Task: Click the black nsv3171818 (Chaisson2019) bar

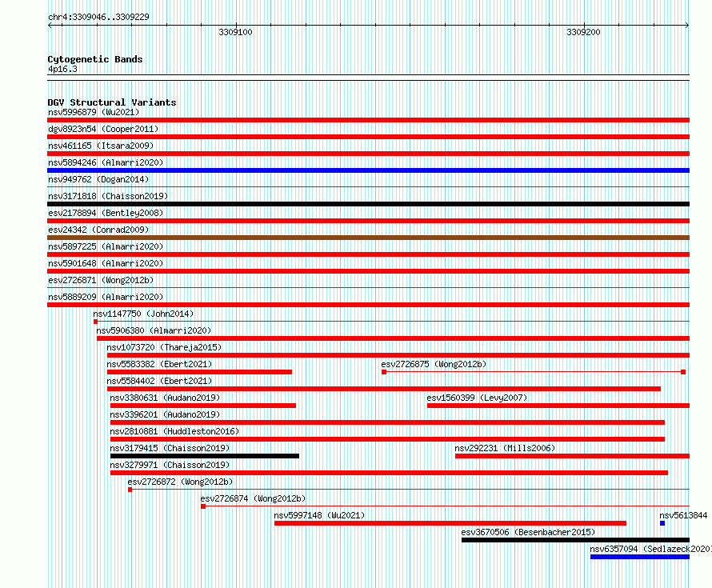Action: tap(368, 204)
